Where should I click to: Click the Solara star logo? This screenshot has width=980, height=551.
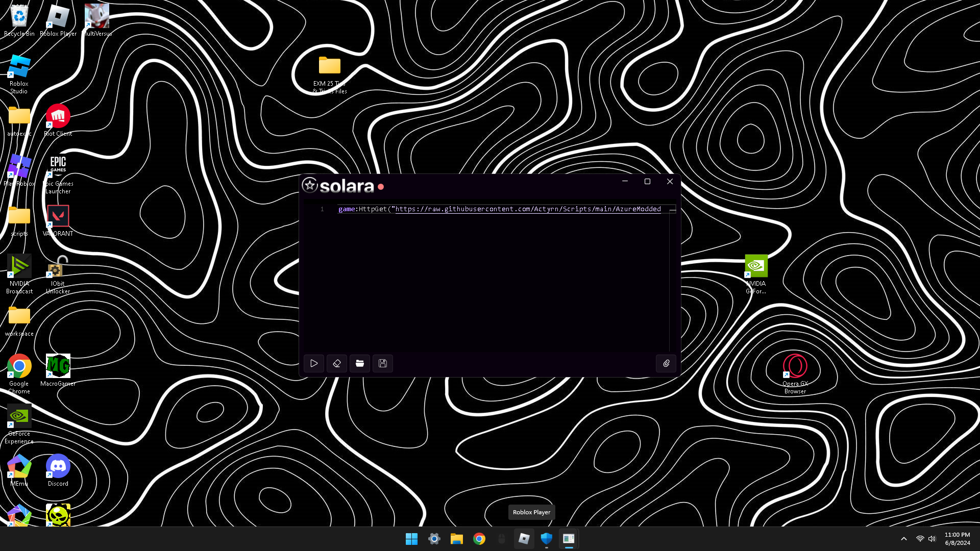click(310, 185)
